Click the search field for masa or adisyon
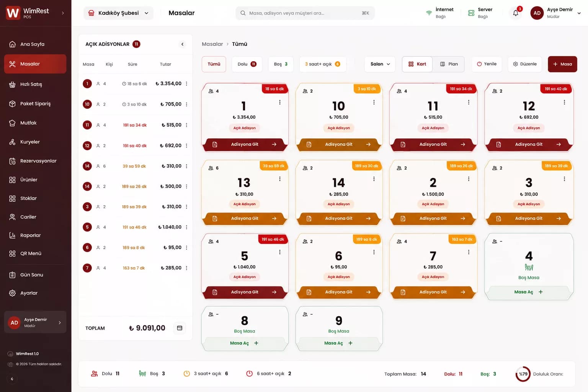 tap(305, 13)
